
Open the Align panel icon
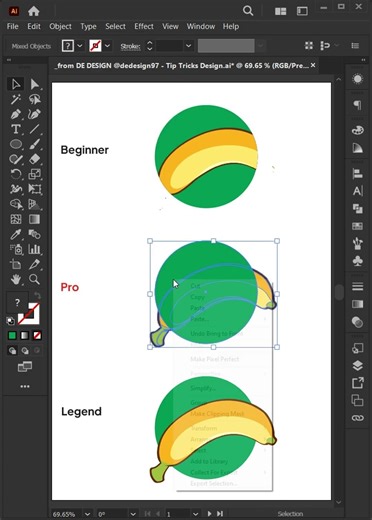(357, 173)
